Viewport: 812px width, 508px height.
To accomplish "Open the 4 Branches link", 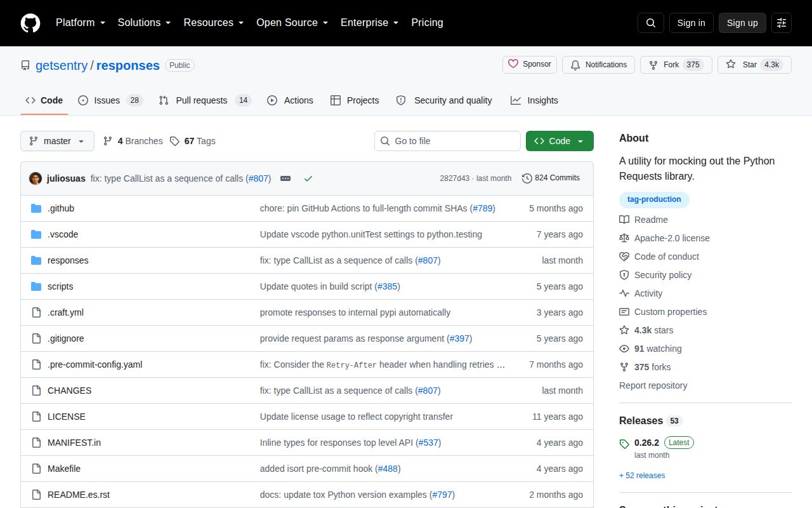I will point(133,141).
